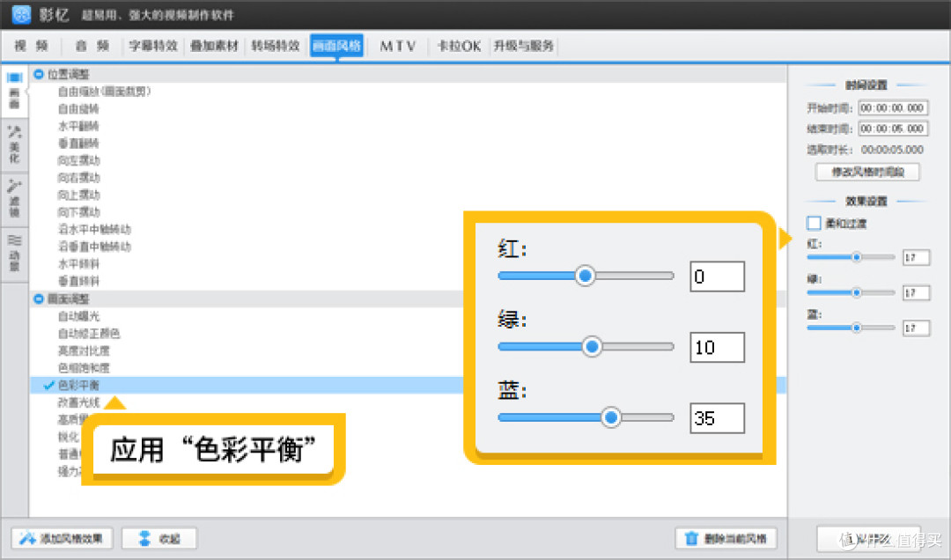Select 沿水平中轴转动 effect
This screenshot has width=951, height=560.
pos(94,229)
